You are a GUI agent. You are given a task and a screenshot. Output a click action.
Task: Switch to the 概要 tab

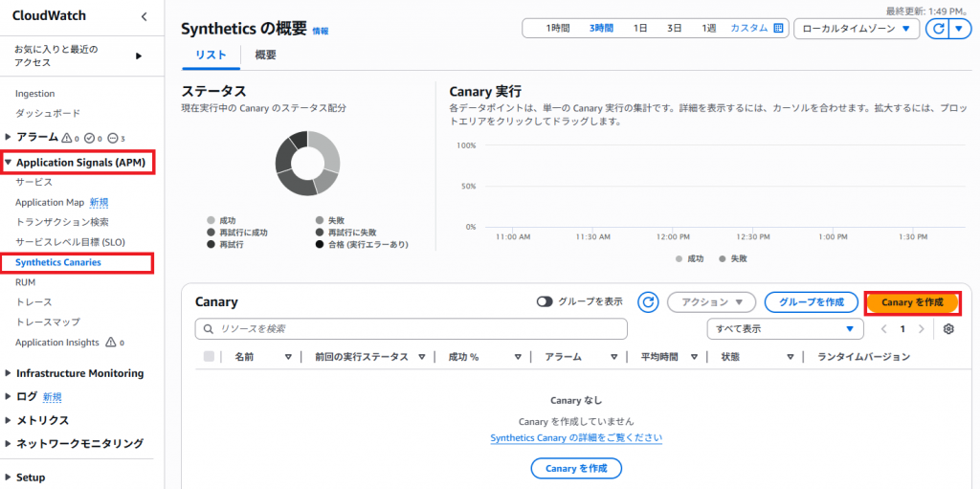[265, 56]
